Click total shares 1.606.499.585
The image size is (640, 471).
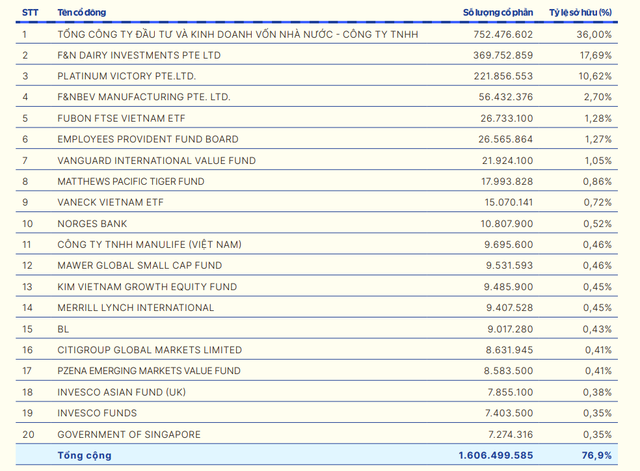[496, 455]
